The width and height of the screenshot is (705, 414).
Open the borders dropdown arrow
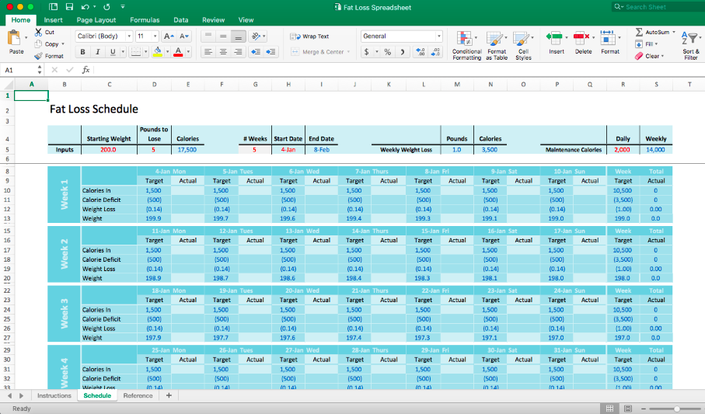[x=146, y=52]
